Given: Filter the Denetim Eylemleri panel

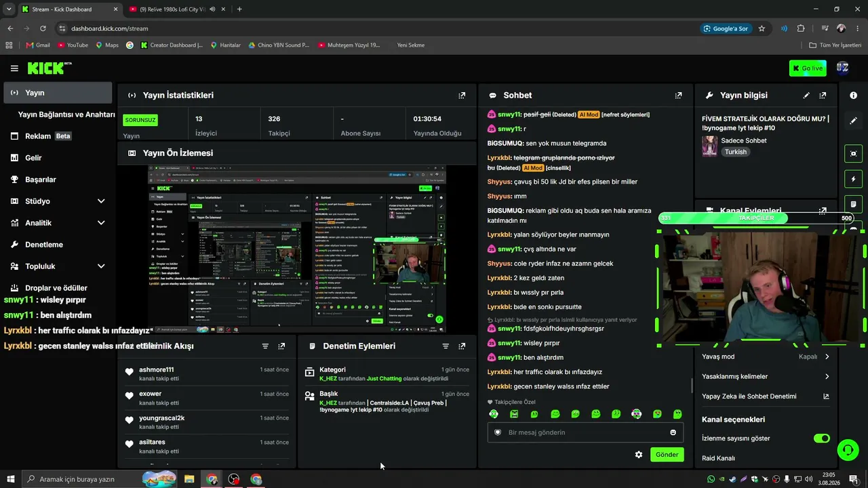Looking at the screenshot, I should [x=446, y=346].
